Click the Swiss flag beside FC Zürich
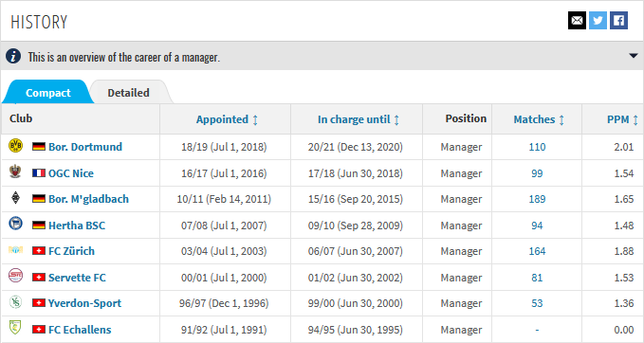This screenshot has width=644, height=343. pos(39,251)
